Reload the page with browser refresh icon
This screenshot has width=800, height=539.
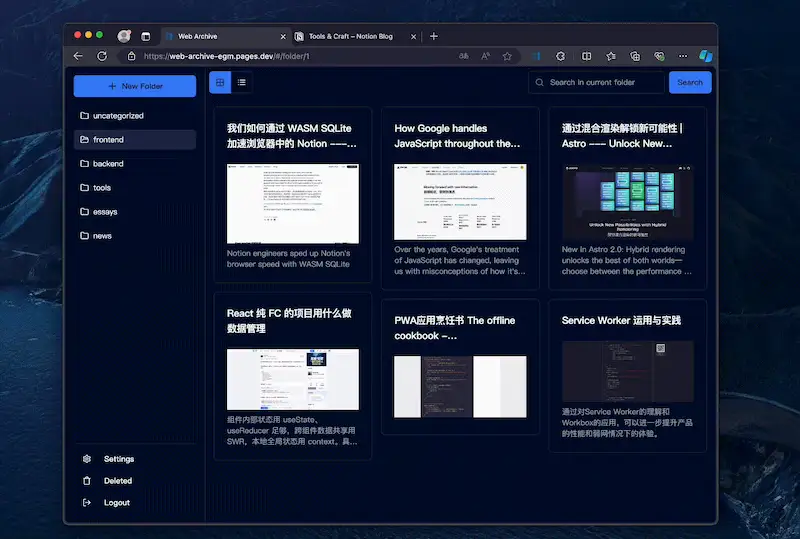pos(102,56)
